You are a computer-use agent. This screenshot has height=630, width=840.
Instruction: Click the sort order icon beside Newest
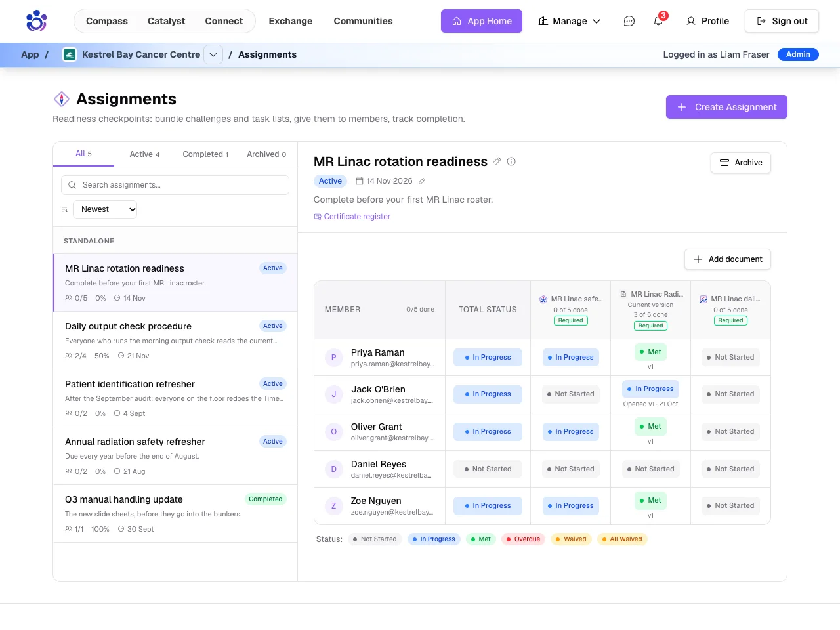65,209
